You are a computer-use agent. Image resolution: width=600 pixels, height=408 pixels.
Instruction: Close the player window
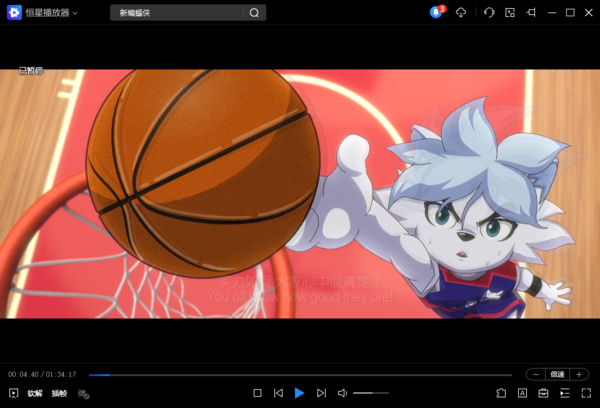589,13
